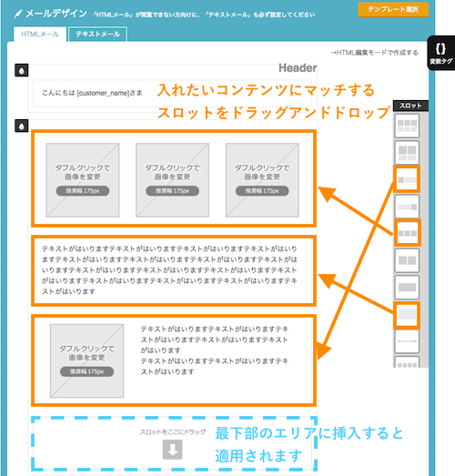Open the HTML編集モードで作成する link

374,53
